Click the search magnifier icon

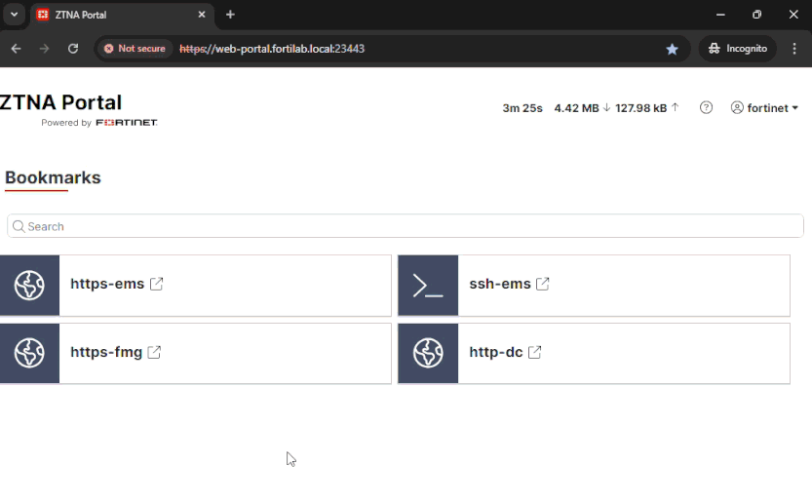pos(19,226)
